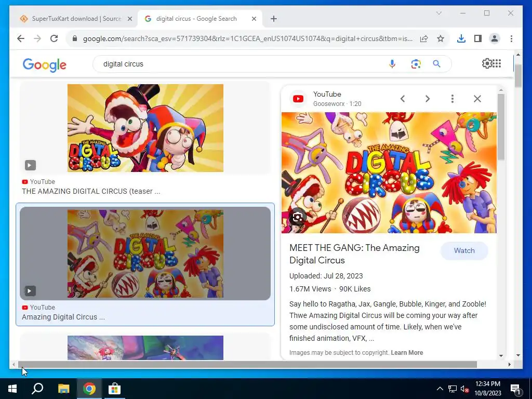Open MEET THE GANG video title link
The width and height of the screenshot is (532, 399).
[354, 254]
